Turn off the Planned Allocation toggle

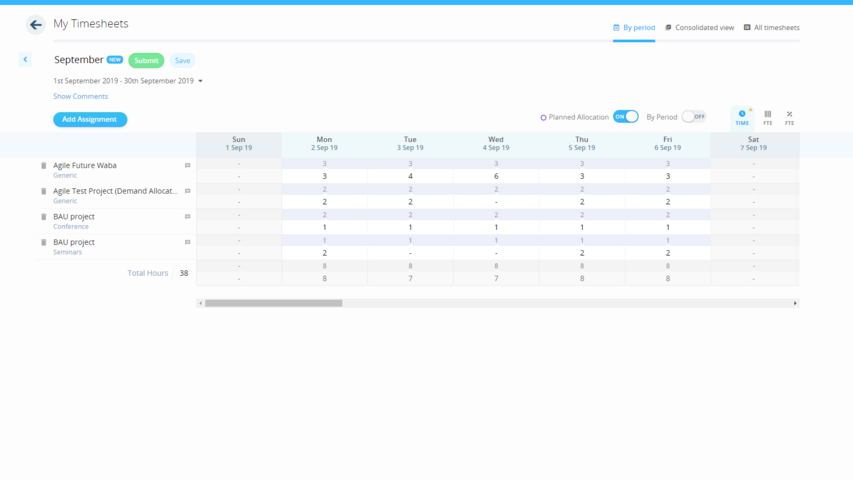(625, 117)
